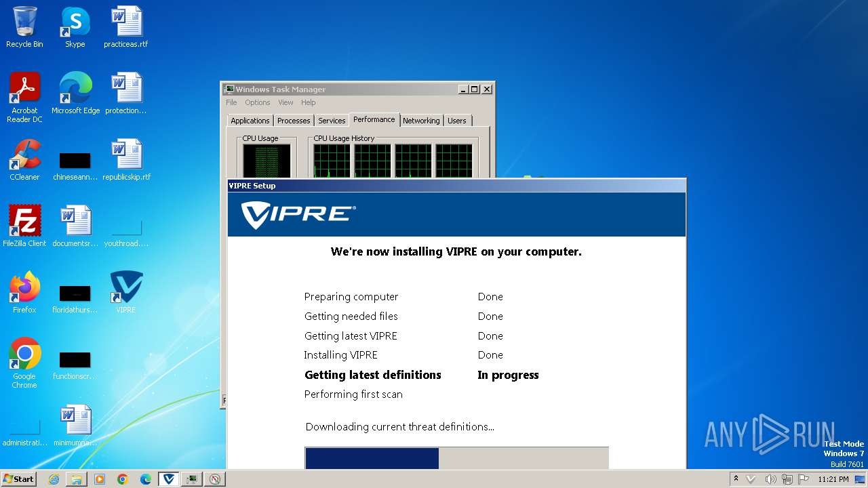Click 'Performing first scan' step text
Viewport: 868px width, 488px height.
click(353, 394)
